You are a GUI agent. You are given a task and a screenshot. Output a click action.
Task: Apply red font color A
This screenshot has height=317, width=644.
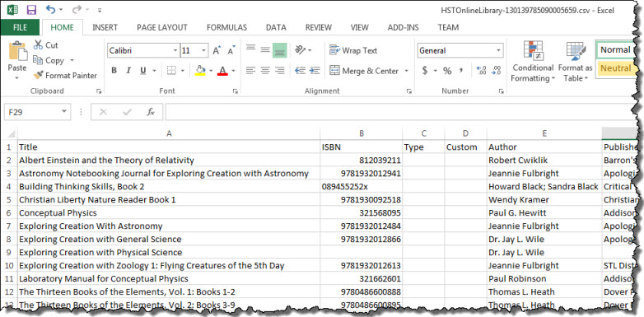coord(222,71)
